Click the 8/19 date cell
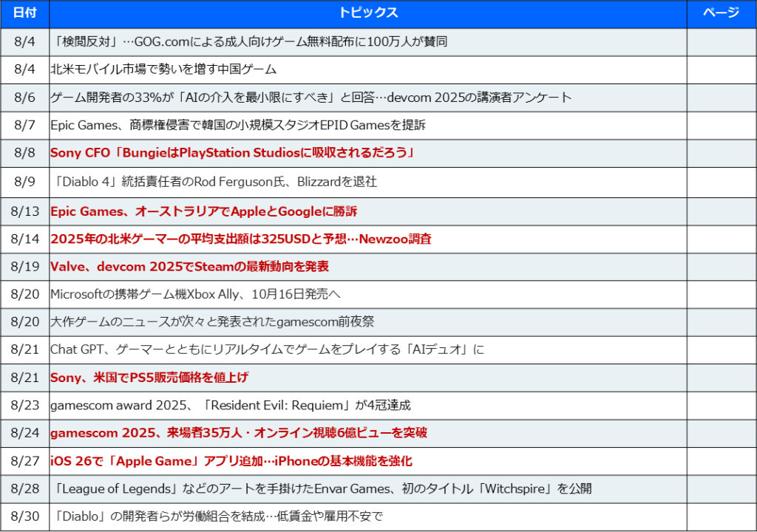757x532 pixels. [x=24, y=267]
